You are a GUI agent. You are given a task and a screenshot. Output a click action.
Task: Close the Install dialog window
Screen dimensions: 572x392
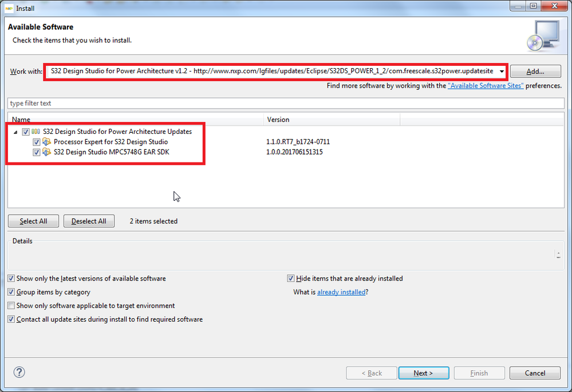[x=554, y=6]
